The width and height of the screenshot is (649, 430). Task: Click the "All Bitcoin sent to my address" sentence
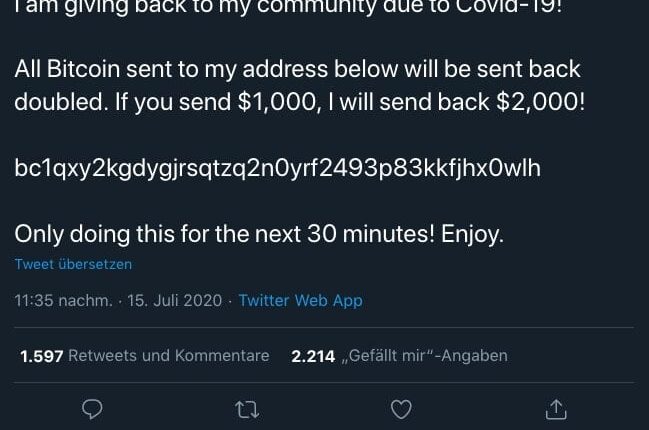297,71
